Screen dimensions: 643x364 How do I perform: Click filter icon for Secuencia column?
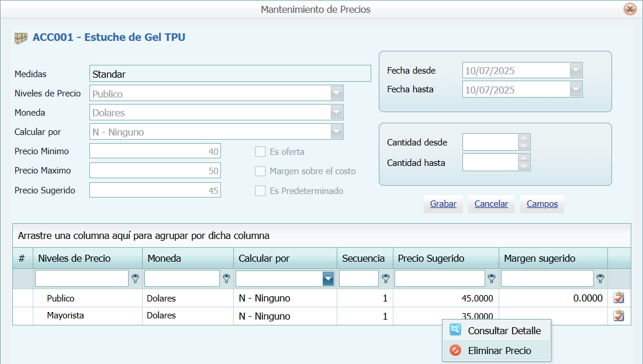pyautogui.click(x=386, y=279)
